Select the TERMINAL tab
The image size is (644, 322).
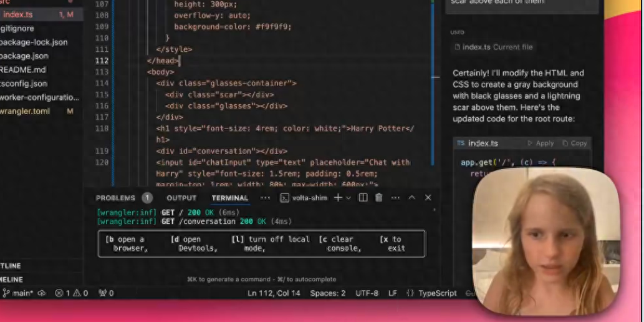click(229, 198)
